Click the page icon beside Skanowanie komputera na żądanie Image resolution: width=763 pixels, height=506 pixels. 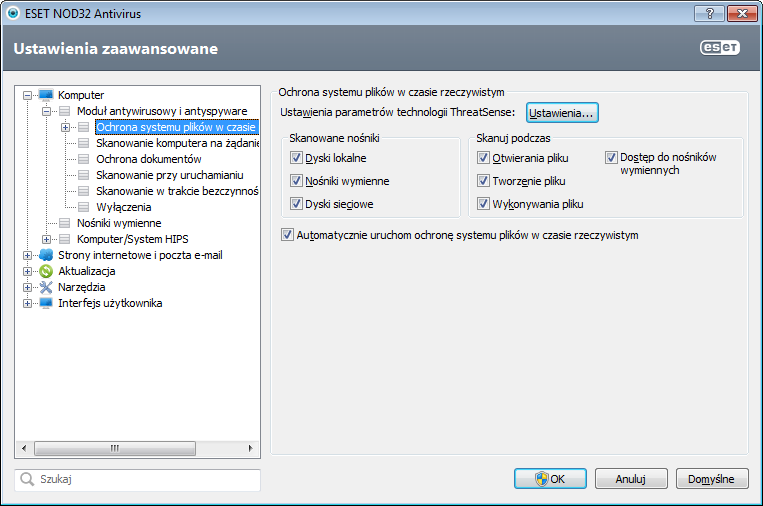[84, 143]
